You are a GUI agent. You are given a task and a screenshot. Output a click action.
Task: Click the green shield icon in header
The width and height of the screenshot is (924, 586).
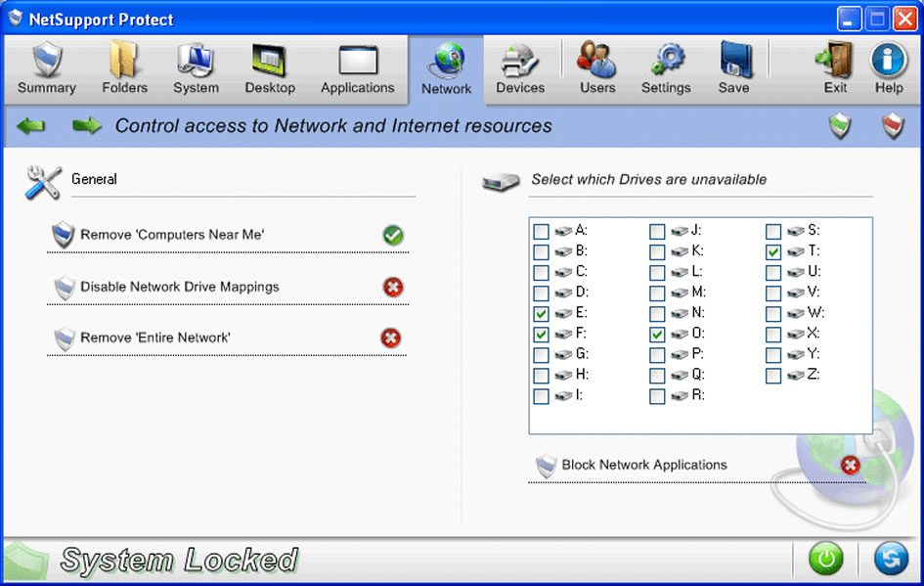[840, 125]
